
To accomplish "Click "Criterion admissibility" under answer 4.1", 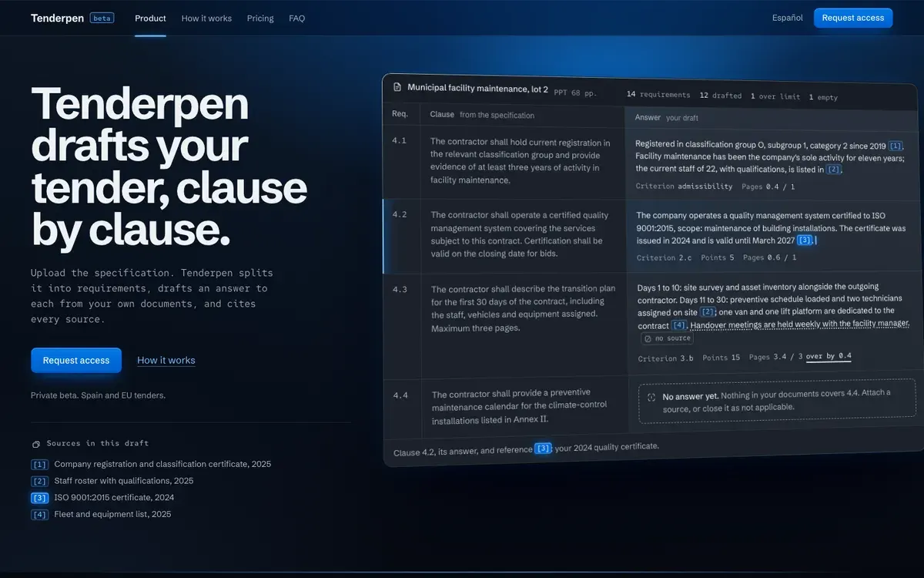I will (684, 187).
